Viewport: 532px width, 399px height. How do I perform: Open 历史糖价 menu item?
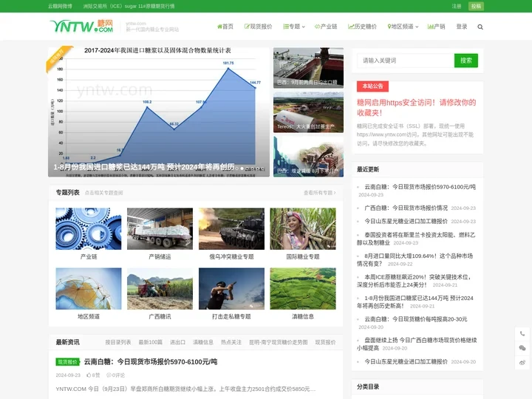click(x=362, y=27)
